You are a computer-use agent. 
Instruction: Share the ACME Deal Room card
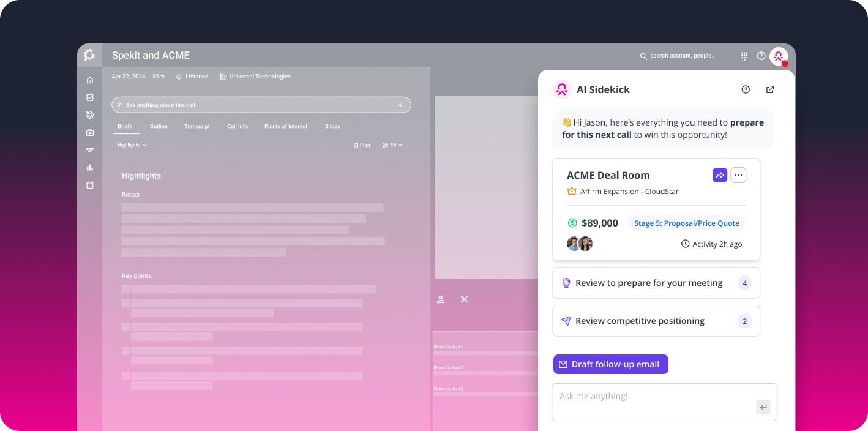[720, 175]
